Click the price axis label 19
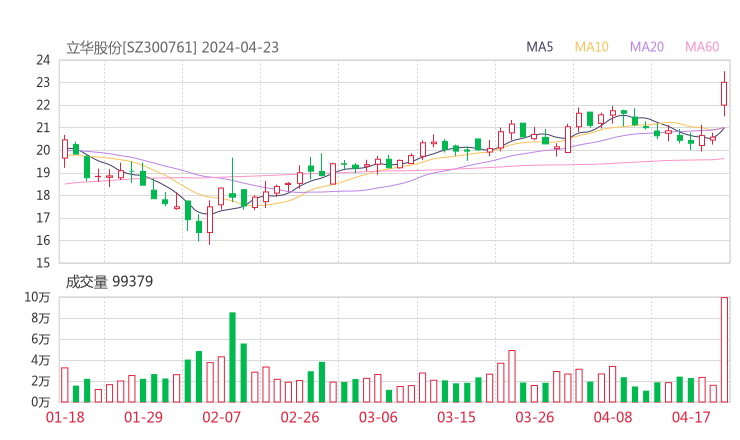Image resolution: width=740 pixels, height=440 pixels. (x=43, y=173)
